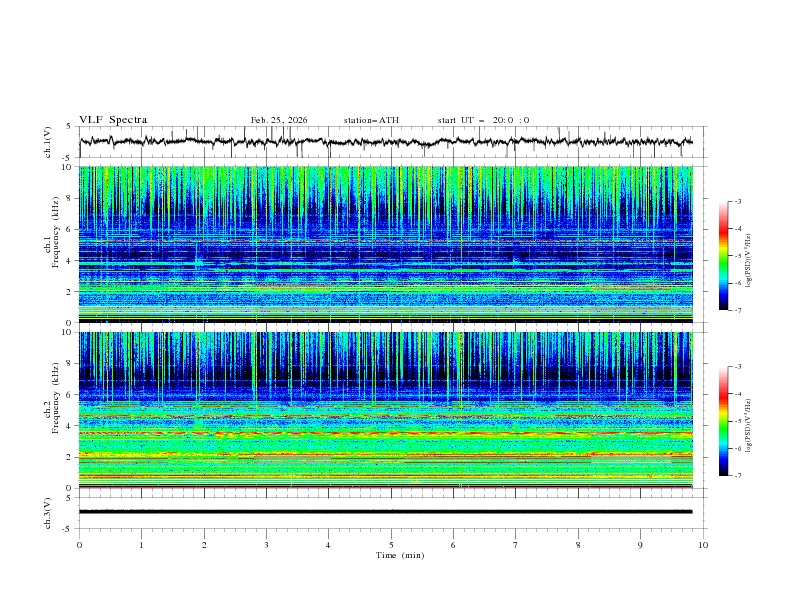This screenshot has height=612, width=792.
Task: Click the "start UT = 20:0 :0" header text
Action: (483, 120)
